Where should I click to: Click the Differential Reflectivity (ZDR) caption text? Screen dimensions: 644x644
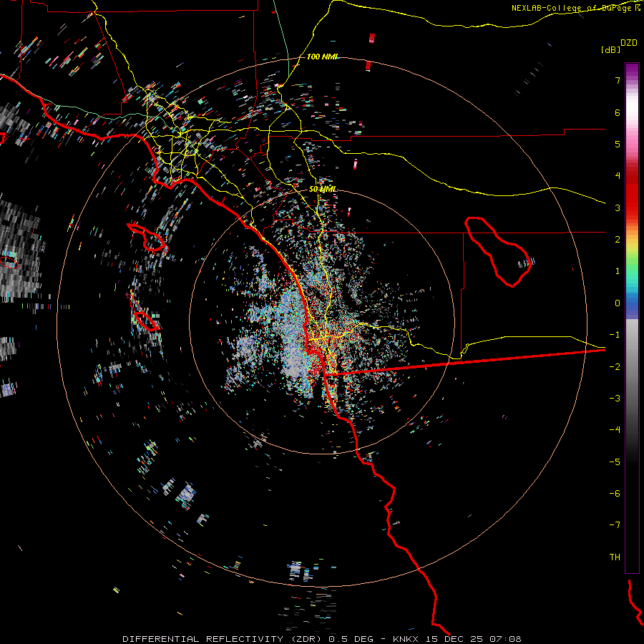pyautogui.click(x=223, y=639)
